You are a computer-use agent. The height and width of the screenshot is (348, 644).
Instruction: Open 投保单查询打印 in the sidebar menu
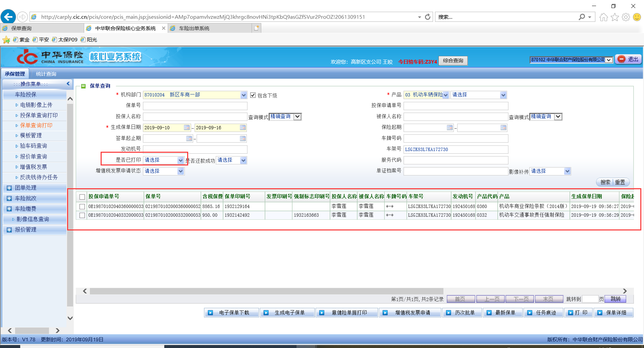[x=39, y=115]
